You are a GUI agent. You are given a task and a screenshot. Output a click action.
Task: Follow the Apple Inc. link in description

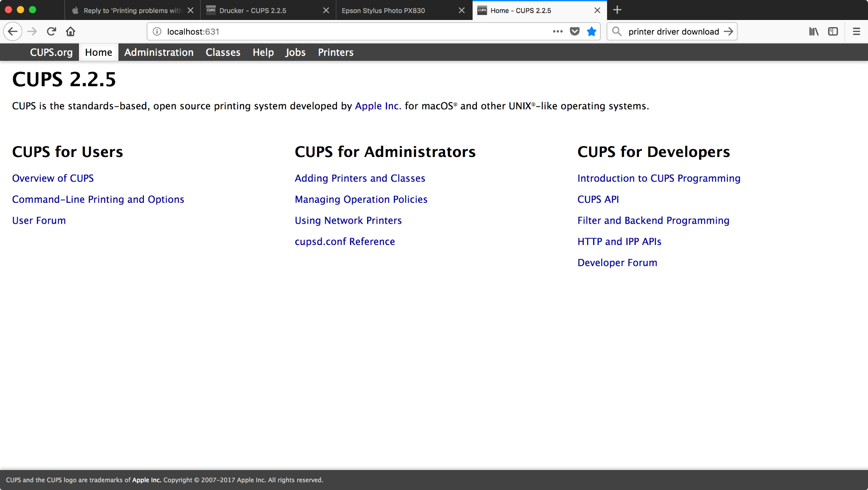(x=378, y=106)
